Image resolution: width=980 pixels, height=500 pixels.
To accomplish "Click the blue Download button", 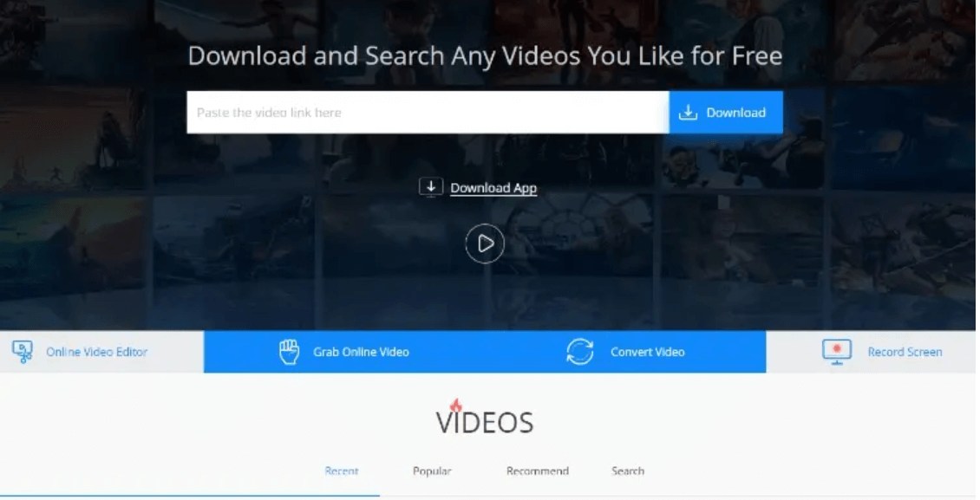I will pyautogui.click(x=726, y=113).
